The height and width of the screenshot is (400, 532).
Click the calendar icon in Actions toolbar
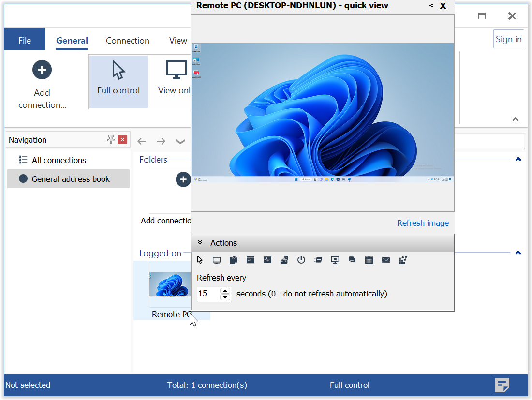pos(369,260)
